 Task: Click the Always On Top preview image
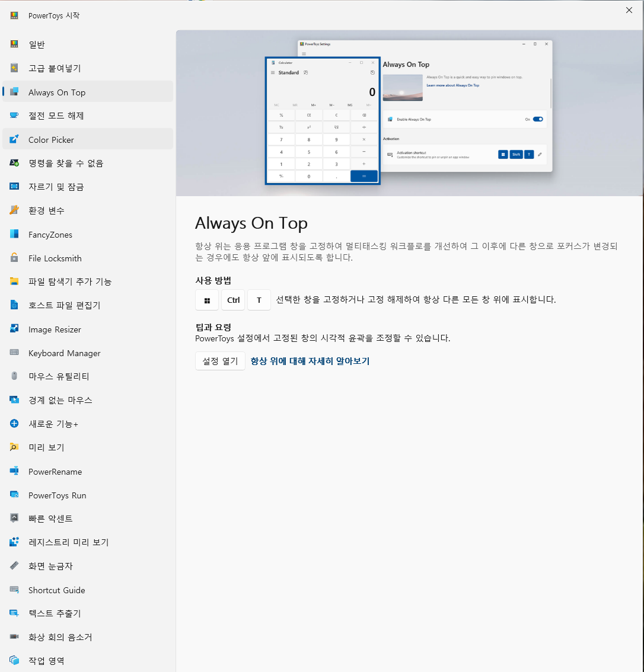(409, 113)
